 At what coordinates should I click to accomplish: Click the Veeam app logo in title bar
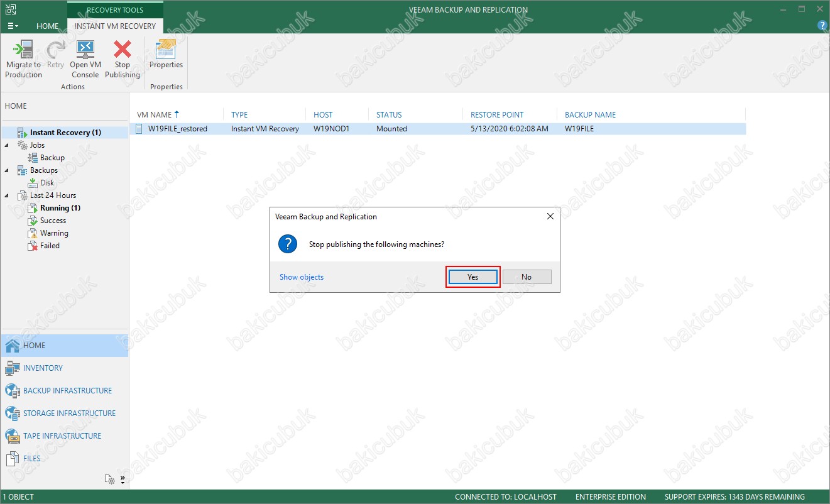point(11,9)
